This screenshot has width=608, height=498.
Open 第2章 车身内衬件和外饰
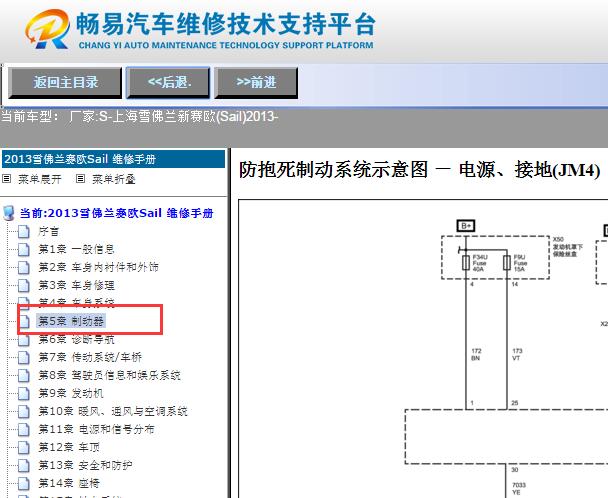[98, 267]
